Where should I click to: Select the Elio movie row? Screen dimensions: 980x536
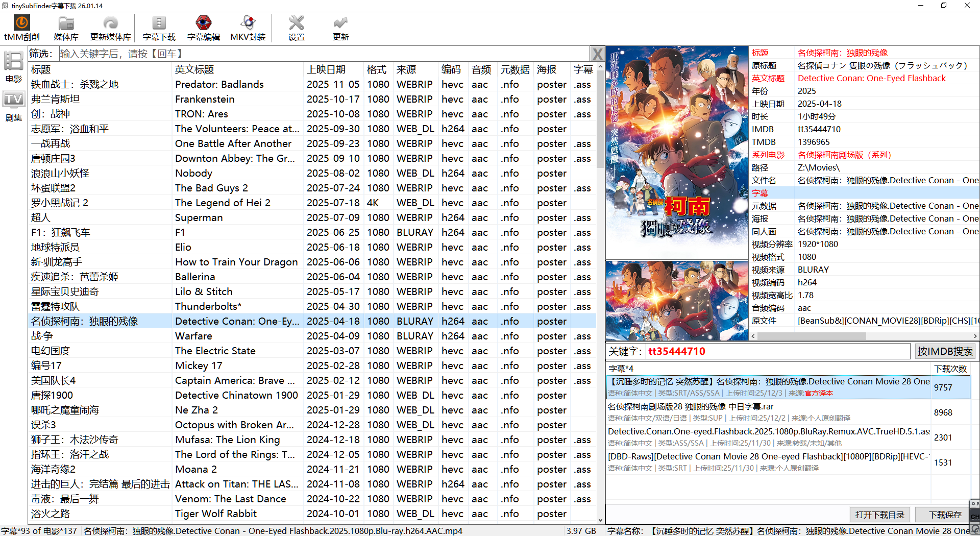click(312, 247)
